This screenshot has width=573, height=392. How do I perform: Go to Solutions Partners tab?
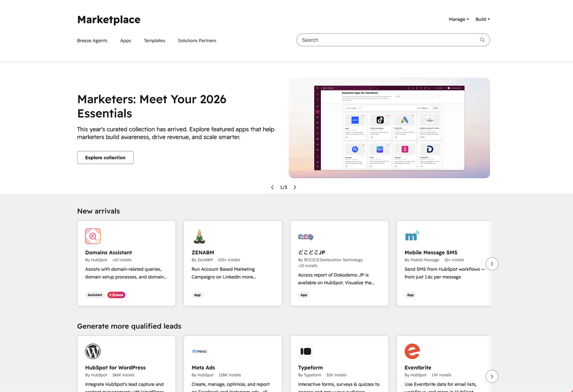click(197, 40)
